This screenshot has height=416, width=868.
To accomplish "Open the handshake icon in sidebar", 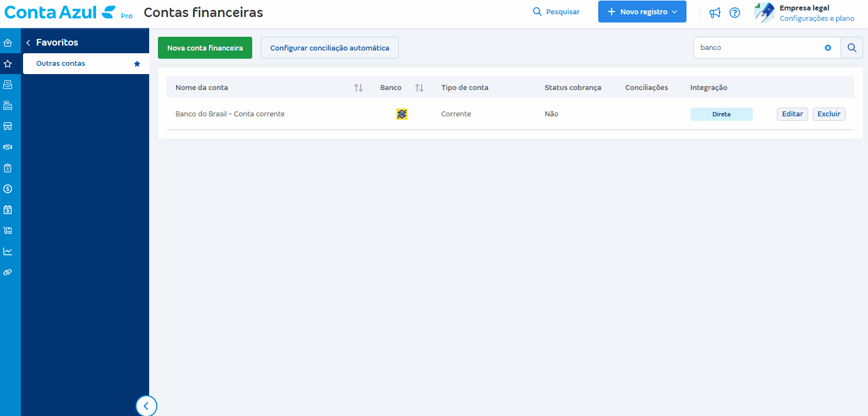I will (8, 147).
